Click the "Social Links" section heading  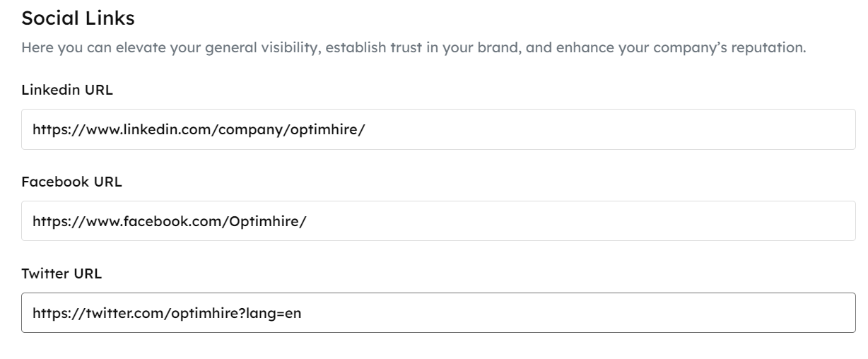(x=78, y=19)
